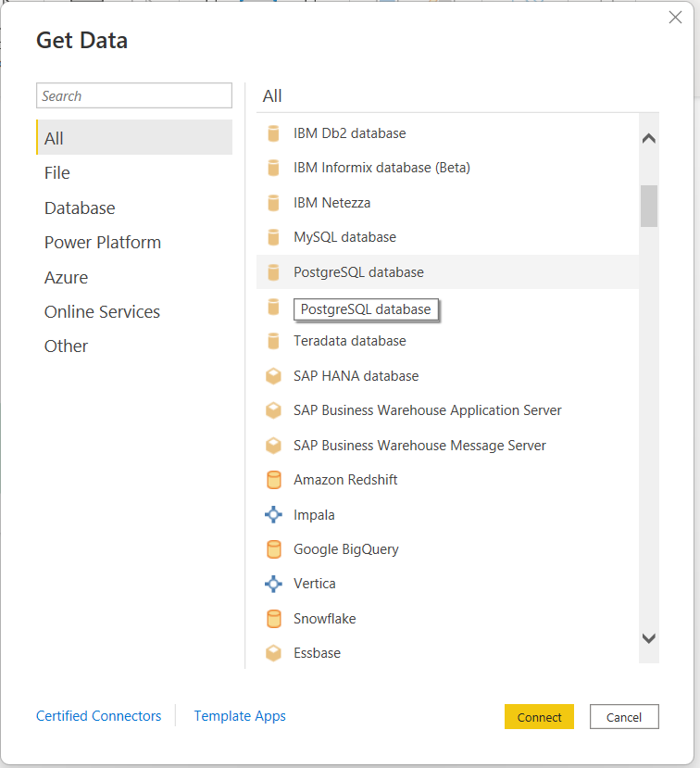700x768 pixels.
Task: Select the Amazon Redshift icon
Action: [x=273, y=480]
